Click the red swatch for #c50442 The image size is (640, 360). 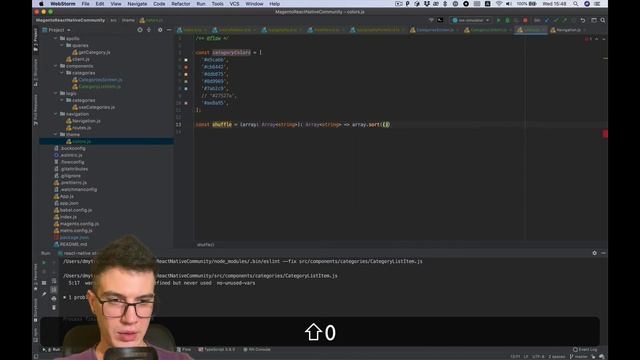[186, 67]
